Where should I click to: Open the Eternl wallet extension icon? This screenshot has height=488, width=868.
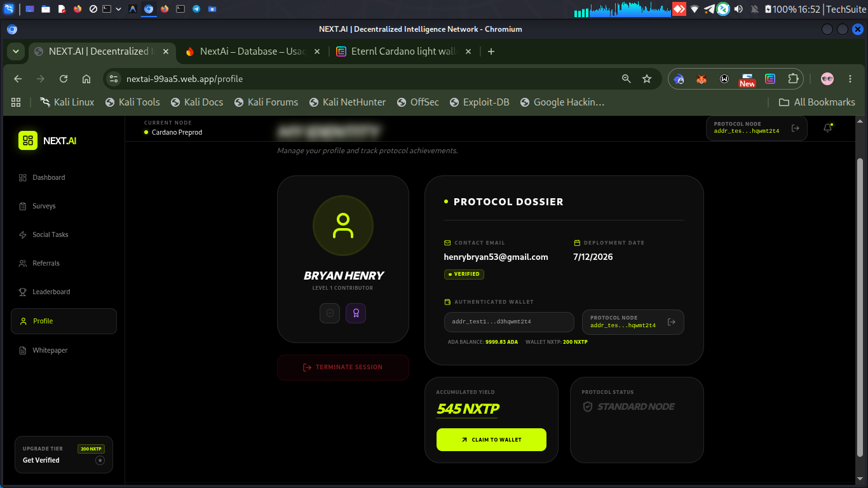coord(770,79)
